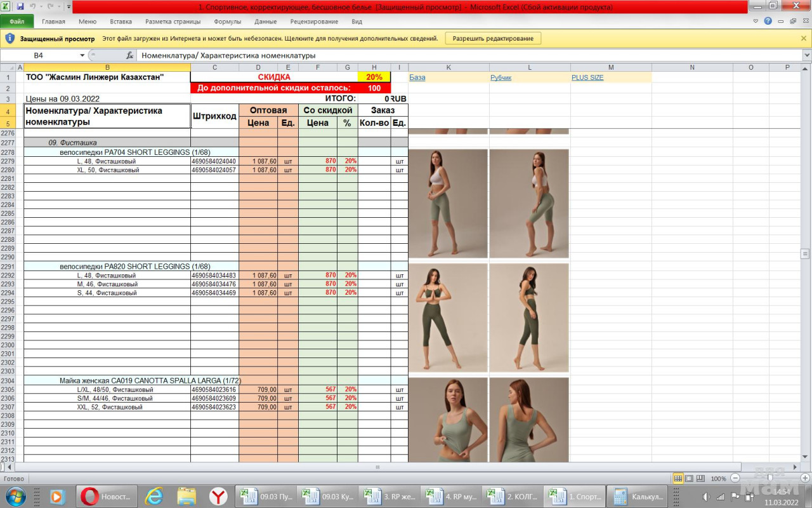Viewport: 812px width, 508px height.
Task: Switch to Normal view in status bar
Action: [x=678, y=478]
